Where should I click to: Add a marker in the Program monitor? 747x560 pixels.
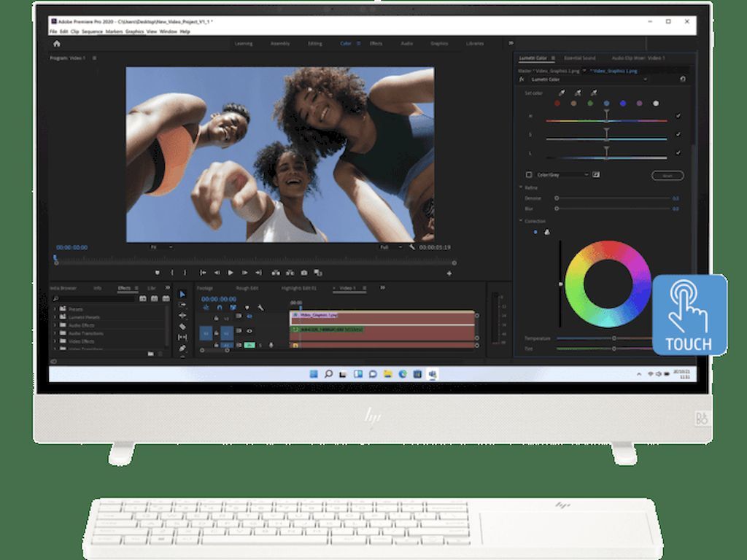pyautogui.click(x=158, y=273)
